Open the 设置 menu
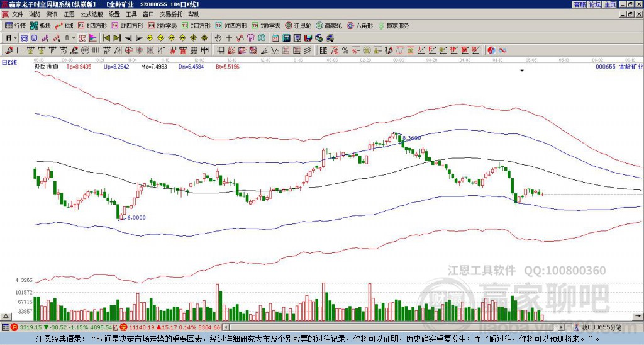The width and height of the screenshot is (644, 345). [x=114, y=14]
